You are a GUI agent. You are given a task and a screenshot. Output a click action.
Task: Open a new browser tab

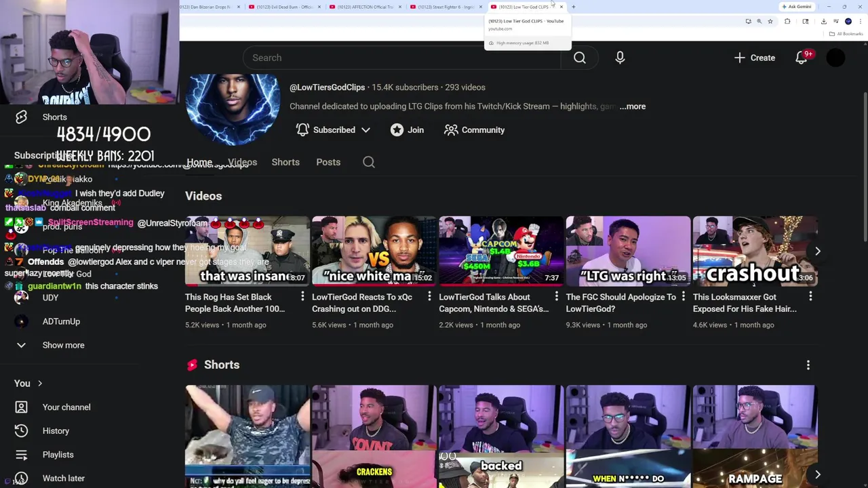[574, 7]
